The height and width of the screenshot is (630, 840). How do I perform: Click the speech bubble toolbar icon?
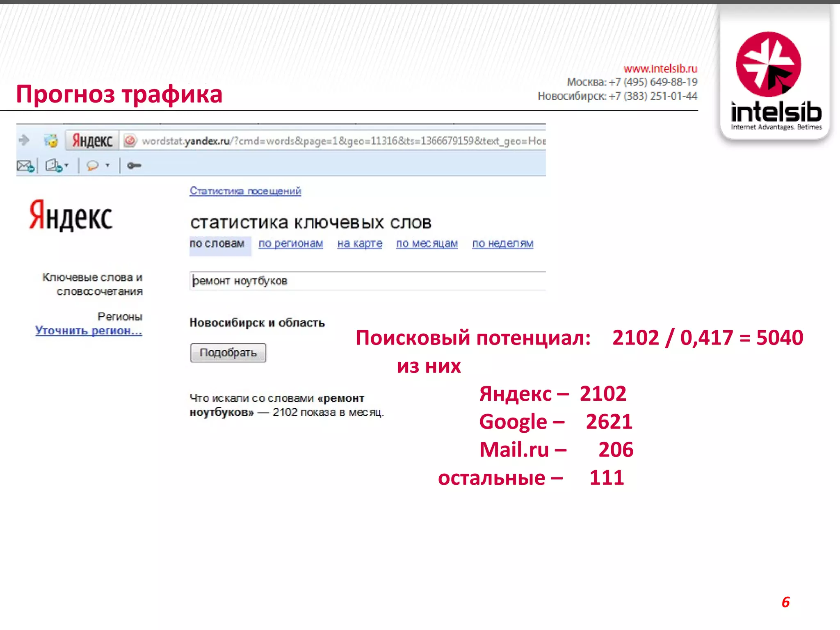click(x=93, y=166)
